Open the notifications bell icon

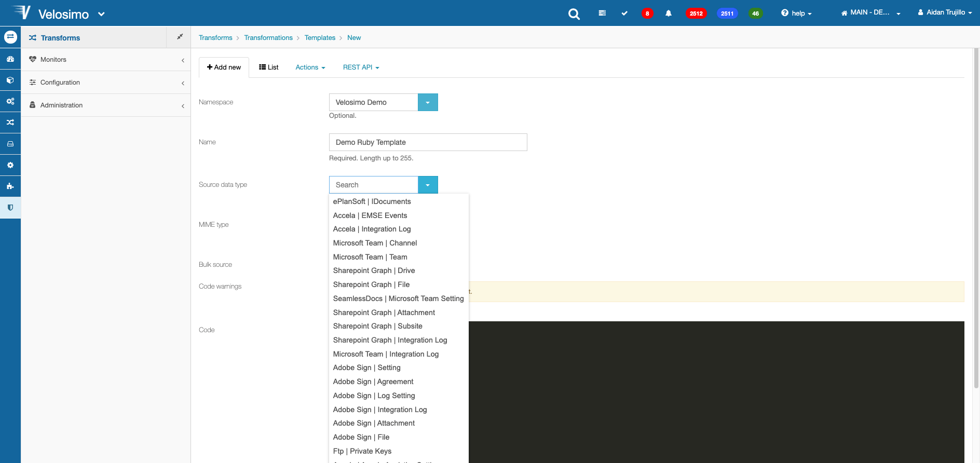pos(669,13)
